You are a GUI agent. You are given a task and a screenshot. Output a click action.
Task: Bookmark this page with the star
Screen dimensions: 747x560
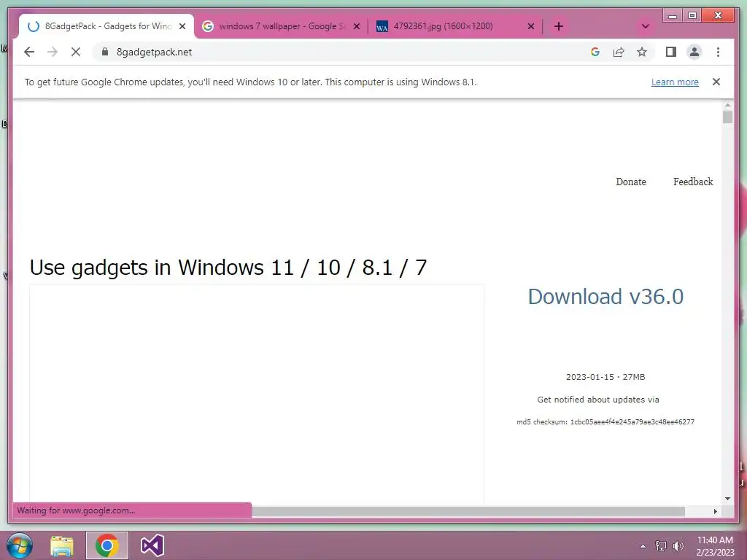[x=642, y=52]
